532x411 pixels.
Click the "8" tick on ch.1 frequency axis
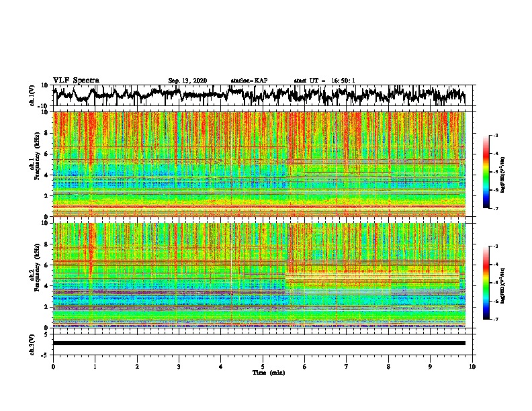(x=46, y=133)
